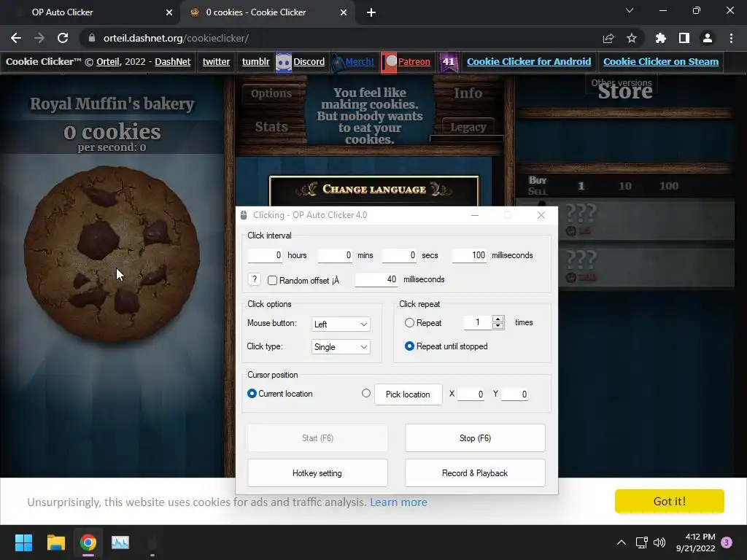This screenshot has width=747, height=560.
Task: Open tab search chevron in title bar
Action: point(630,10)
